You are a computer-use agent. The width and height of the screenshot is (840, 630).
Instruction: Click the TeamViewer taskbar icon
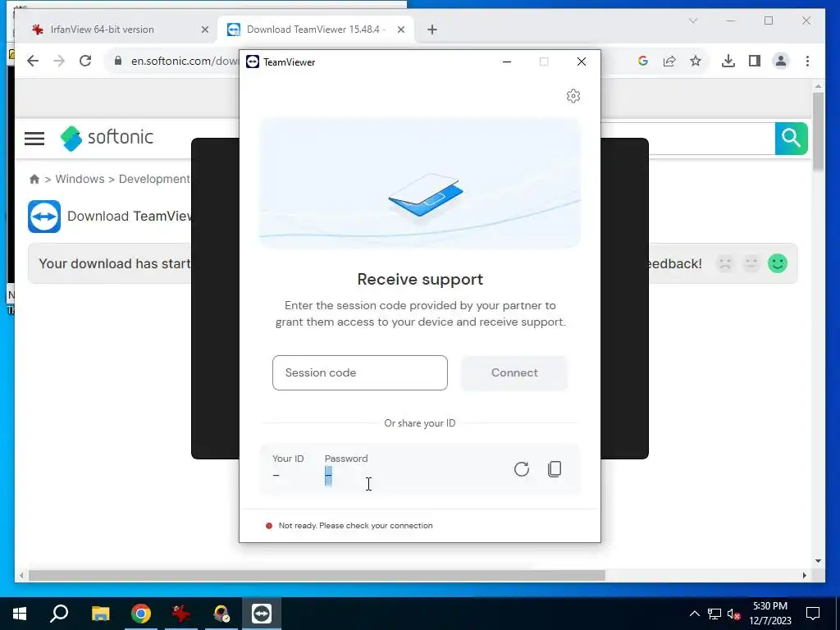[262, 614]
